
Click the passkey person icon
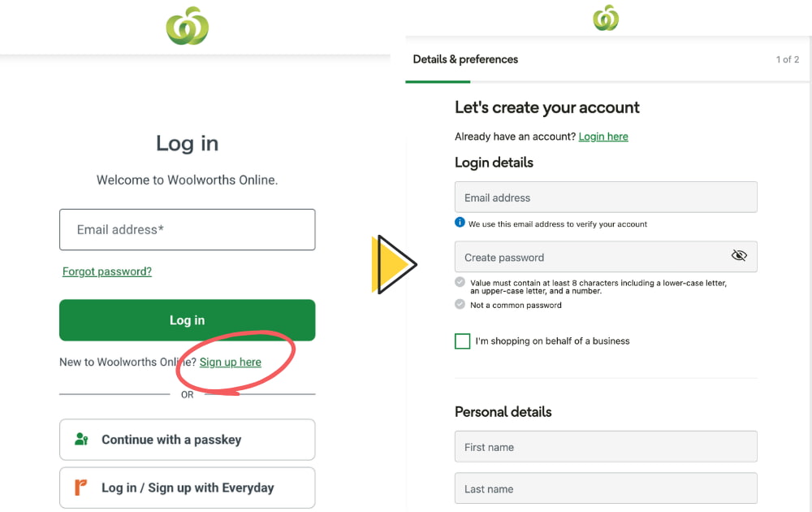tap(81, 440)
